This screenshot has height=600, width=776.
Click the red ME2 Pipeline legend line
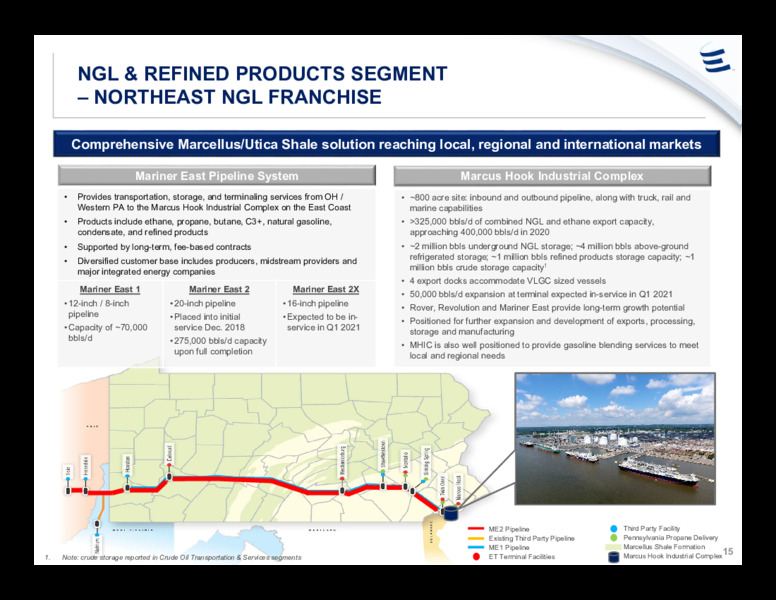tap(476, 529)
